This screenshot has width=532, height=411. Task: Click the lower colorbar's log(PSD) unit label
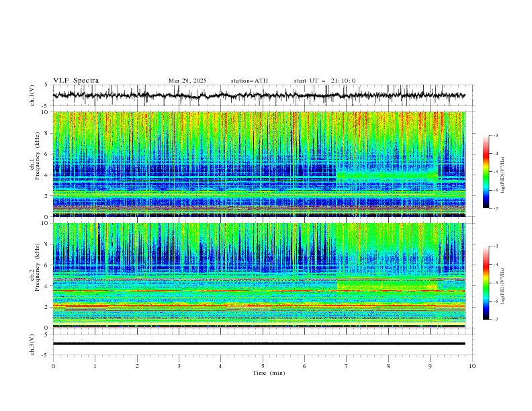tap(502, 285)
